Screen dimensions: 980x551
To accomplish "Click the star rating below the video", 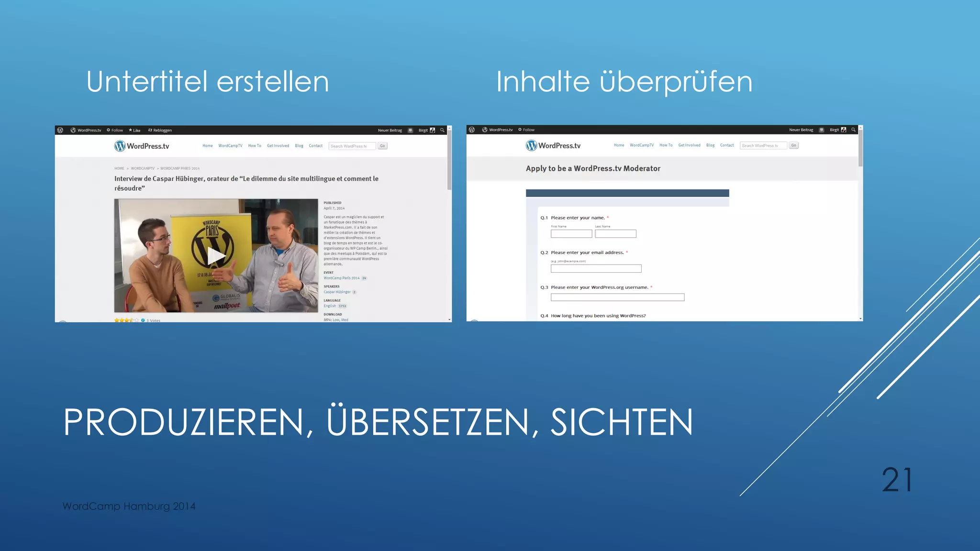I will coord(127,320).
